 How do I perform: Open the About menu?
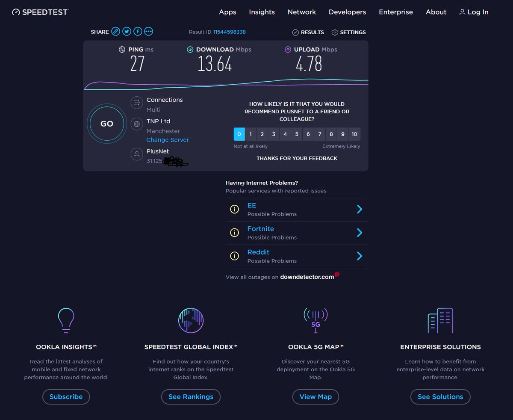click(436, 12)
